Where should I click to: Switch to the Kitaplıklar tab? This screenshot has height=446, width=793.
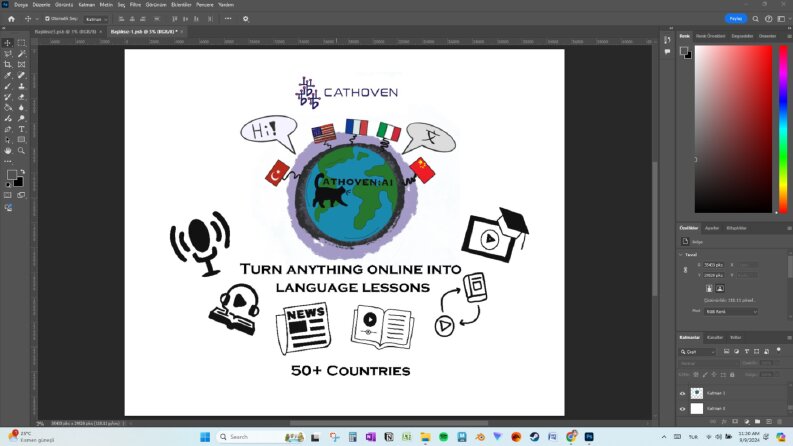coord(736,228)
